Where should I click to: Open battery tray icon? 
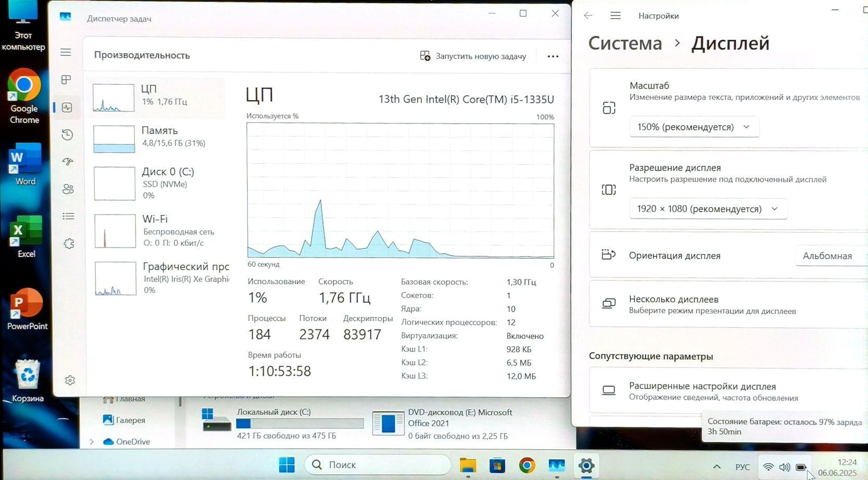(801, 467)
